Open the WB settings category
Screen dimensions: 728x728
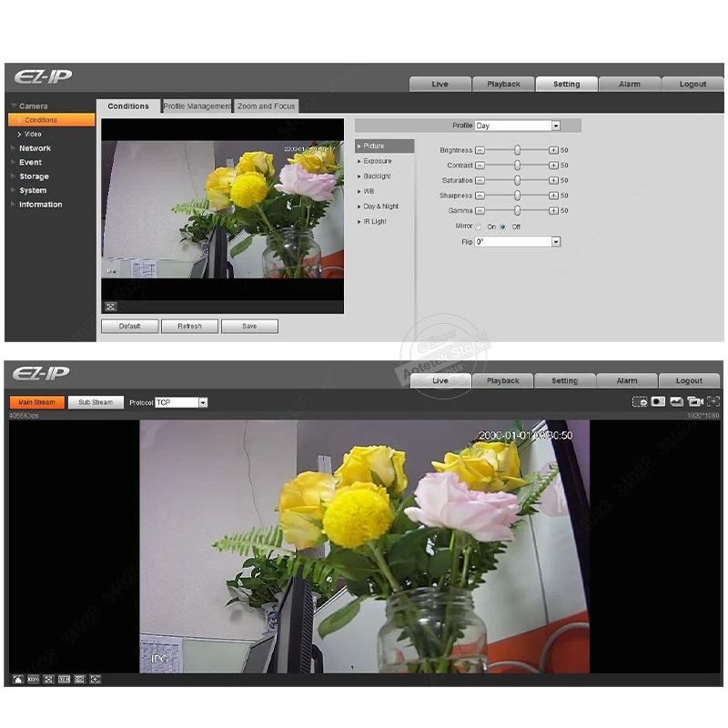(x=369, y=191)
